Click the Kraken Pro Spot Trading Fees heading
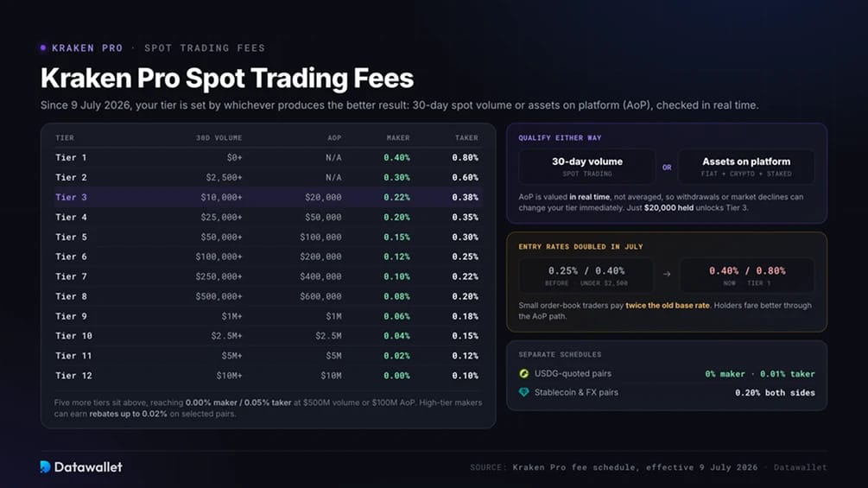868x488 pixels. pyautogui.click(x=227, y=78)
